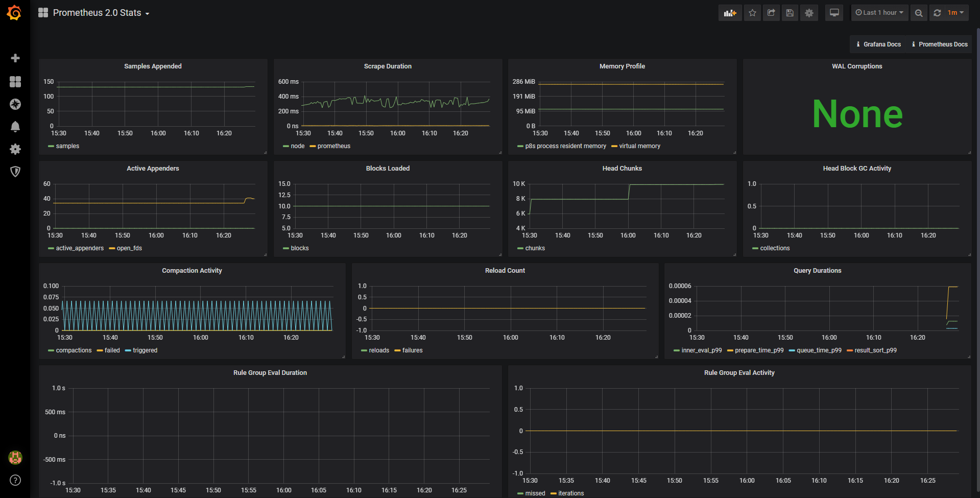The height and width of the screenshot is (498, 980).
Task: Click the Share dashboard icon
Action: (x=771, y=13)
